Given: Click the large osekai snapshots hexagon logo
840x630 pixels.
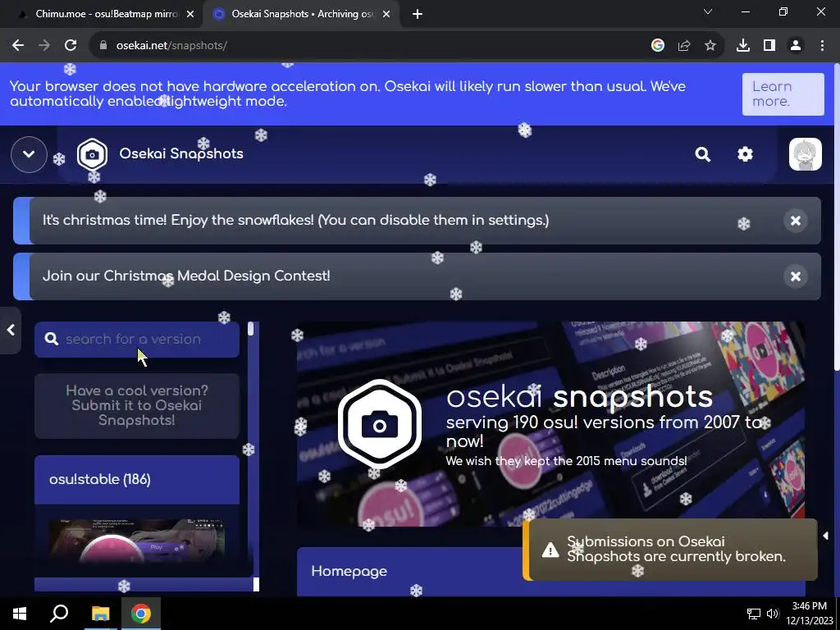Looking at the screenshot, I should pos(379,424).
